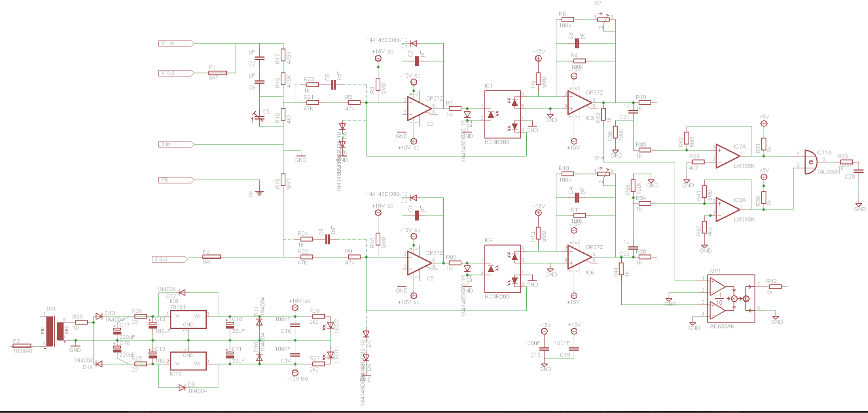This screenshot has width=868, height=413.
Task: Select resistor R33 after gate output
Action: [846, 162]
